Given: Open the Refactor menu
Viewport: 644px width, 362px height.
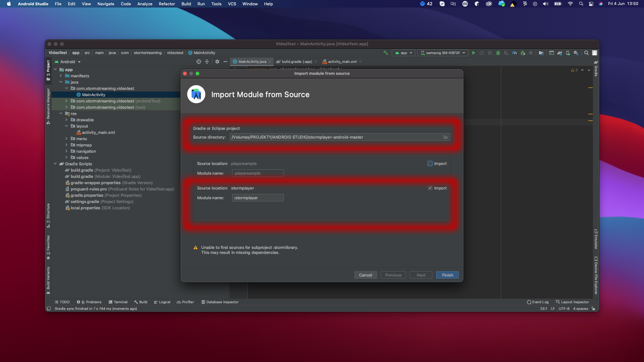Looking at the screenshot, I should click(167, 4).
